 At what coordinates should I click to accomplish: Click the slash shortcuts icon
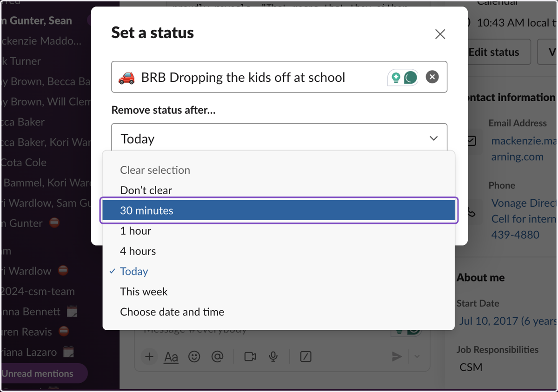306,357
